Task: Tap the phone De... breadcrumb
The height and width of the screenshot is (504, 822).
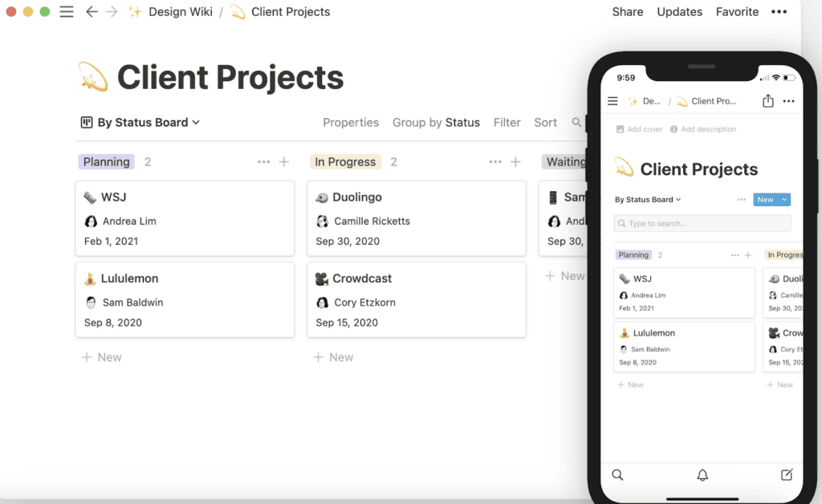Action: pos(645,101)
